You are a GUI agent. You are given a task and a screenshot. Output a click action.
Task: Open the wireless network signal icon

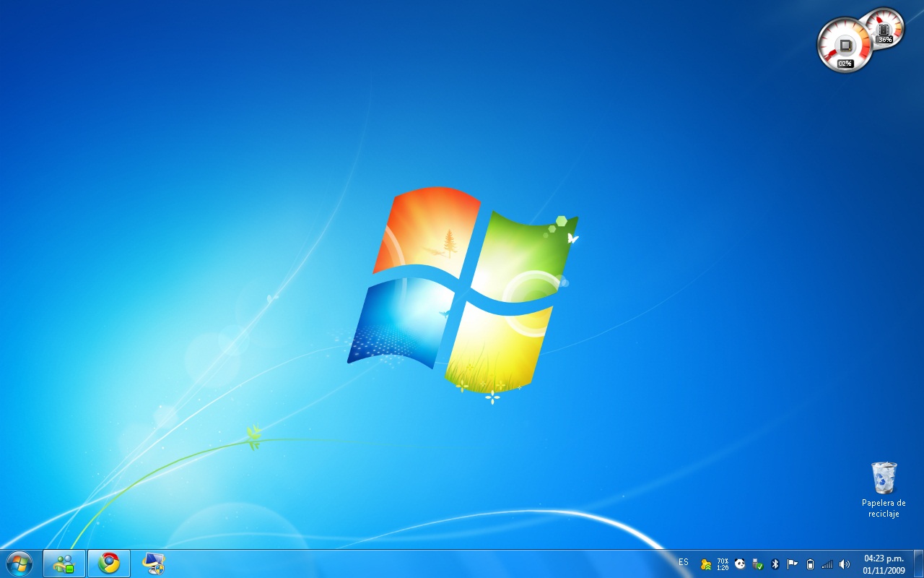point(827,564)
